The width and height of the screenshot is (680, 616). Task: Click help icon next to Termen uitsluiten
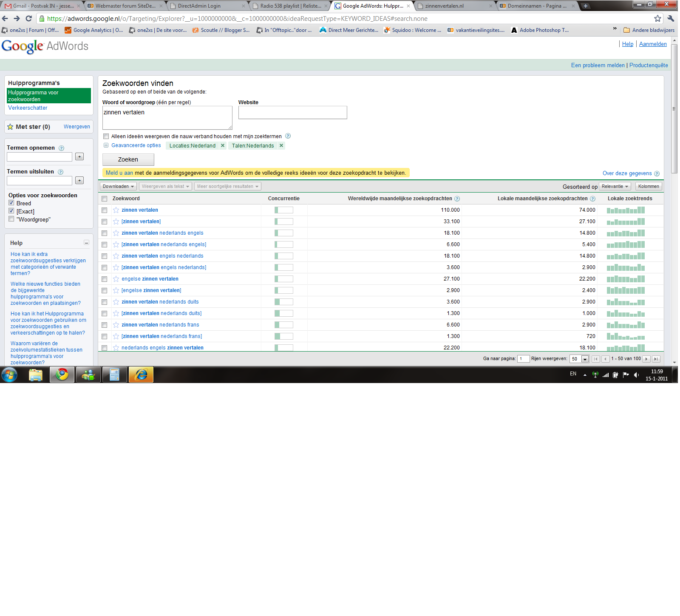pyautogui.click(x=60, y=172)
